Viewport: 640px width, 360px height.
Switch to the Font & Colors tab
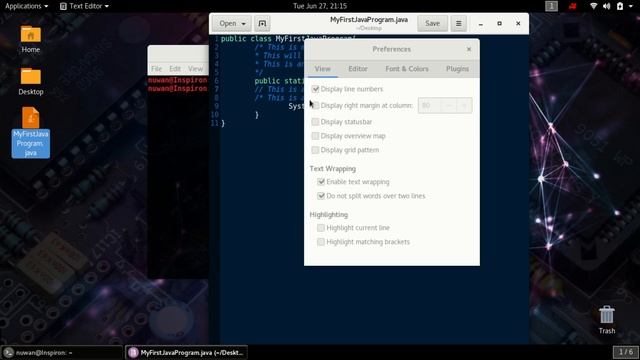[407, 69]
